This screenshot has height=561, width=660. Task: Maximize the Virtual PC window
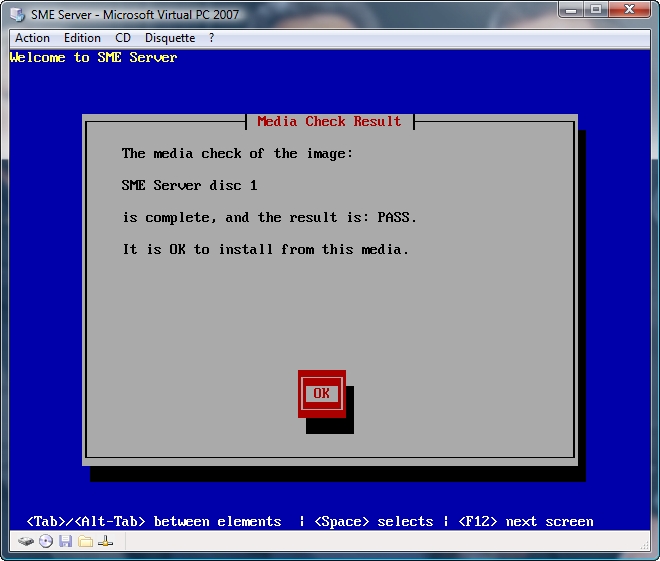coord(596,9)
